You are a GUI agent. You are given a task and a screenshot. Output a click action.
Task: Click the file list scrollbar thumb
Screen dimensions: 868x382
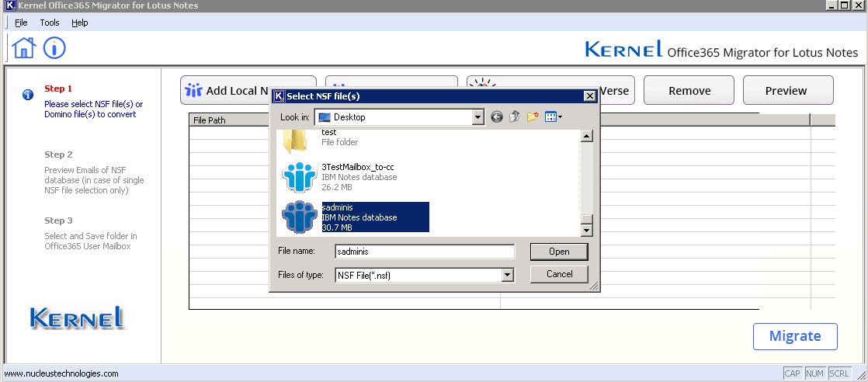pos(587,219)
